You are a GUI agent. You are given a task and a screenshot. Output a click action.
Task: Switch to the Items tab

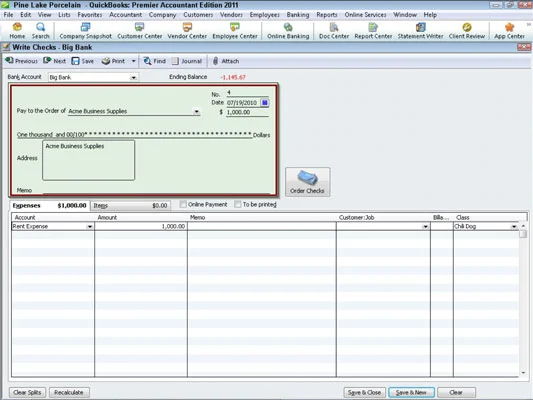pyautogui.click(x=131, y=206)
